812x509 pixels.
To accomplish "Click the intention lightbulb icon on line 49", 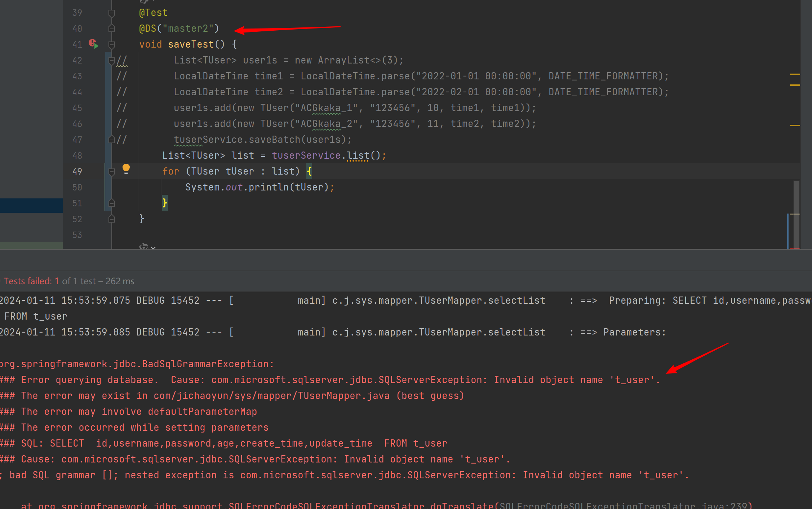I will (x=126, y=168).
